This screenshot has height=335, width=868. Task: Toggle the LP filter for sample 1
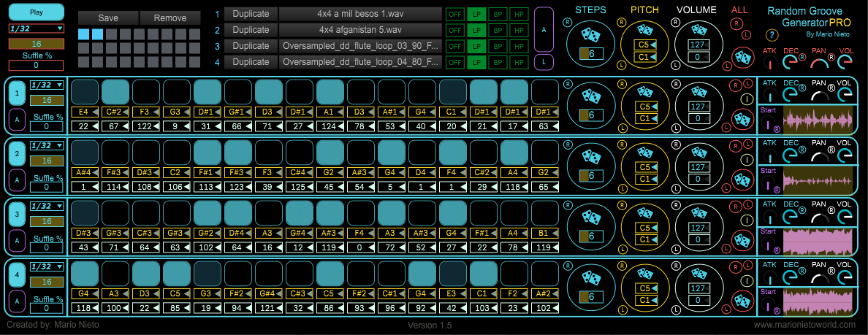pos(476,14)
